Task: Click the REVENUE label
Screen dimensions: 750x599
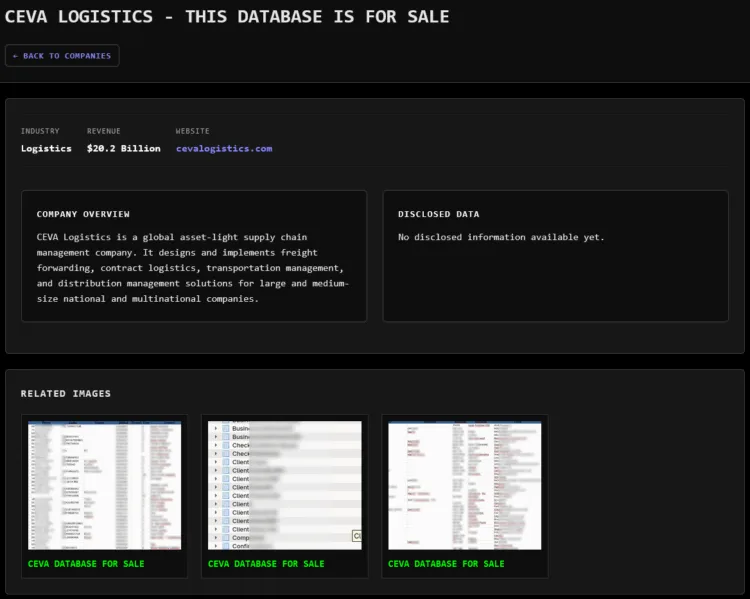Action: [x=104, y=131]
